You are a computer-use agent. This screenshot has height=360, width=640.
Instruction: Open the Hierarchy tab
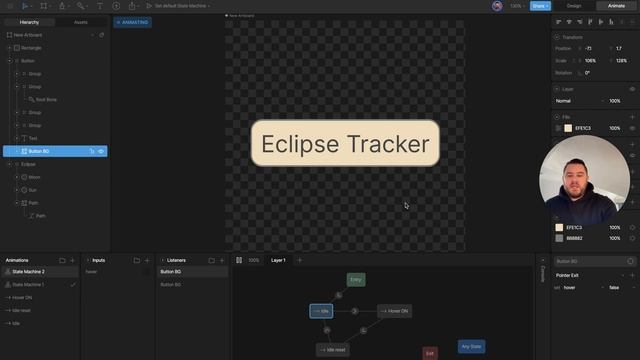click(x=29, y=22)
